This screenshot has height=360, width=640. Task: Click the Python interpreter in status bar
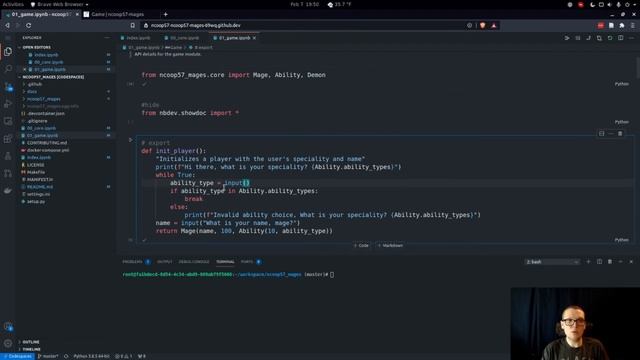91,356
